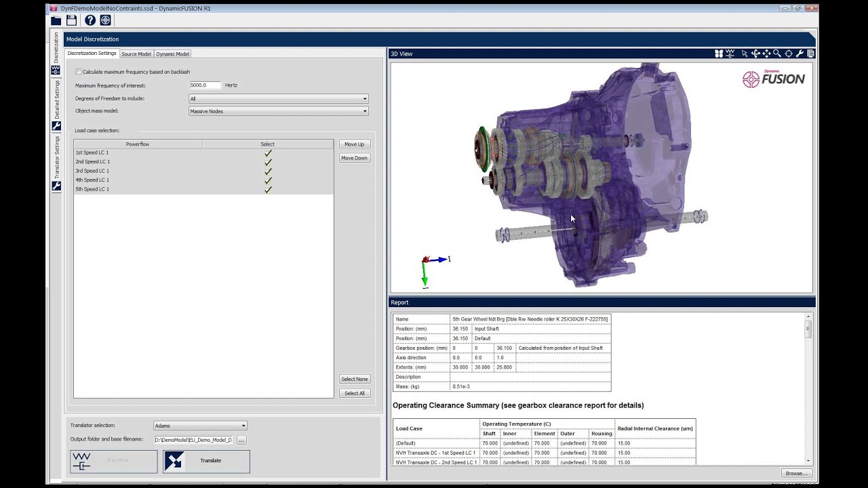868x488 pixels.
Task: Click the Discretize button
Action: tap(114, 461)
